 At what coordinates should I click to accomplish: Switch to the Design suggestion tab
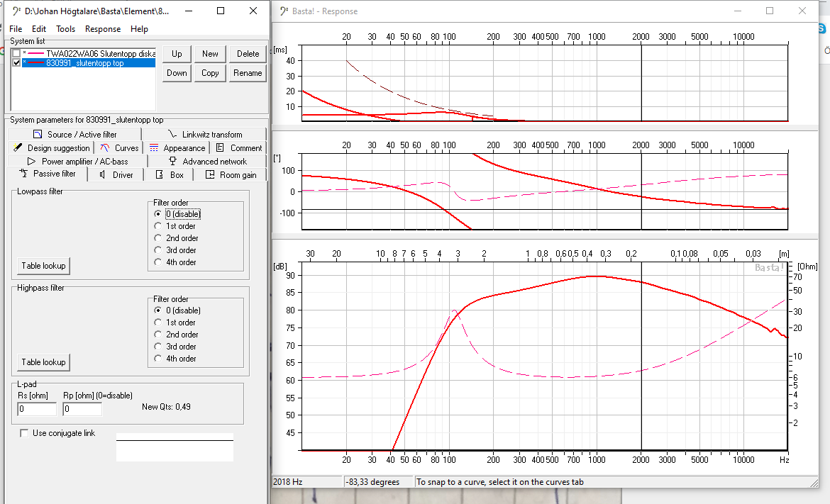tap(51, 148)
